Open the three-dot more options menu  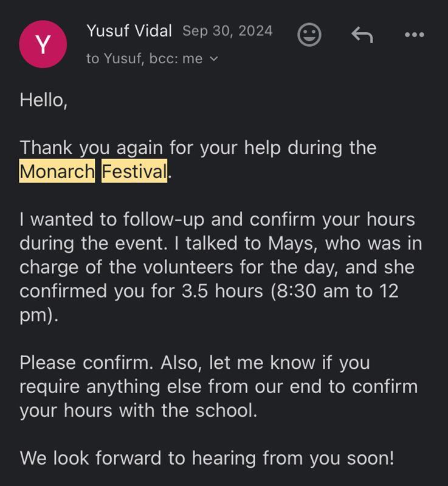click(415, 35)
